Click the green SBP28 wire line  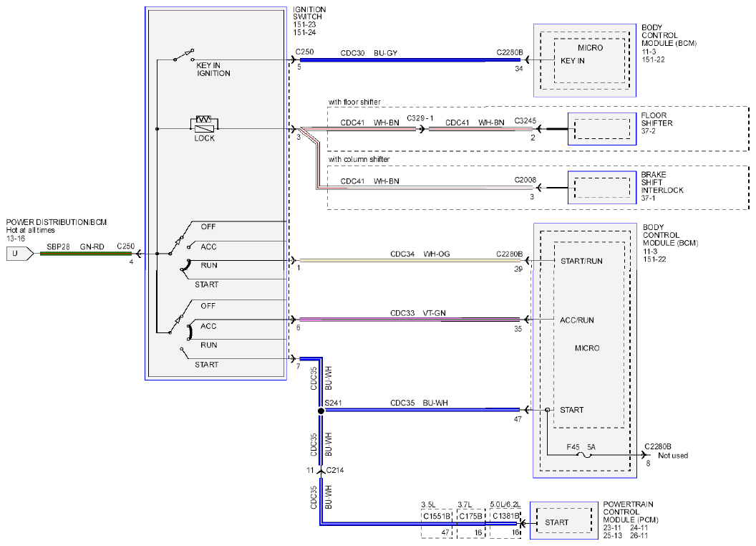pyautogui.click(x=86, y=254)
